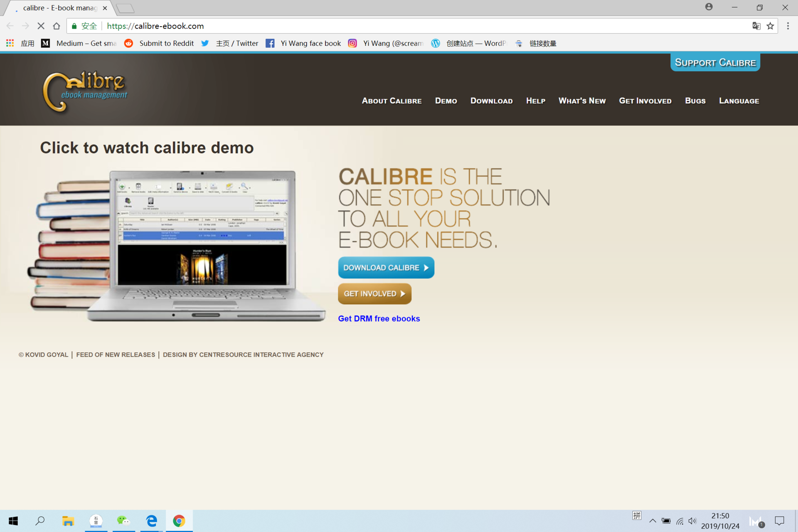The image size is (798, 532).
Task: Open Get Involved in navigation bar
Action: pyautogui.click(x=645, y=101)
